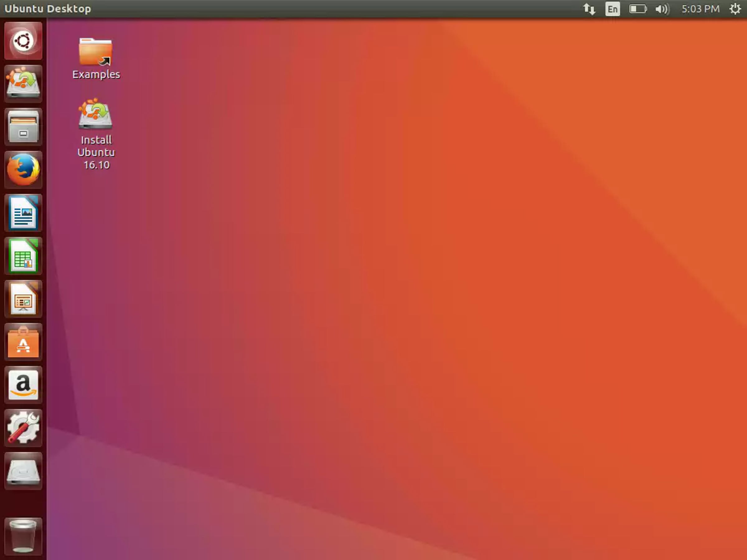Open Ubuntu Software store
747x560 pixels.
tap(23, 342)
